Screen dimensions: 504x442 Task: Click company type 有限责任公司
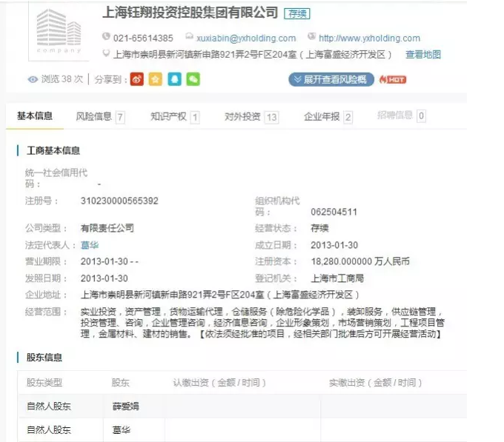(x=107, y=228)
